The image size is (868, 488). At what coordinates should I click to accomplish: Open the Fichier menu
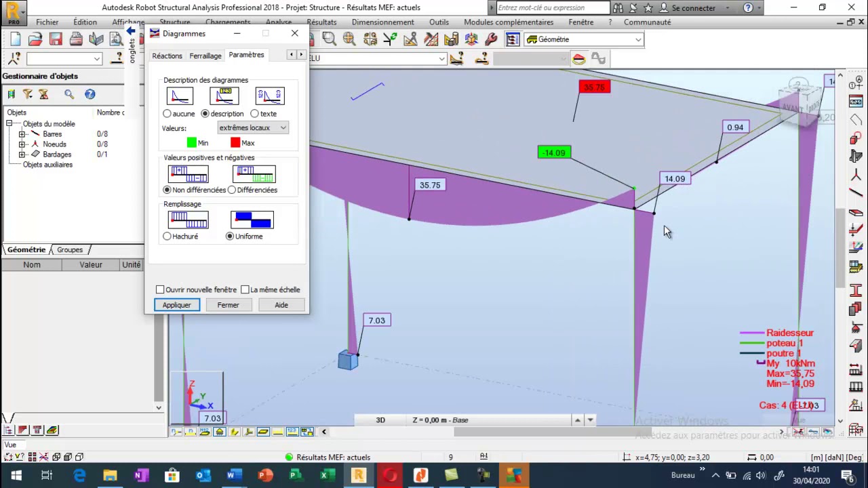click(x=47, y=22)
